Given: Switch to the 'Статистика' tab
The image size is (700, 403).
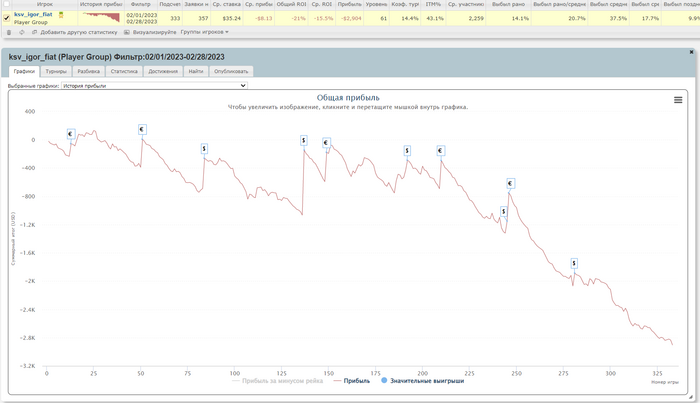Looking at the screenshot, I should [124, 71].
